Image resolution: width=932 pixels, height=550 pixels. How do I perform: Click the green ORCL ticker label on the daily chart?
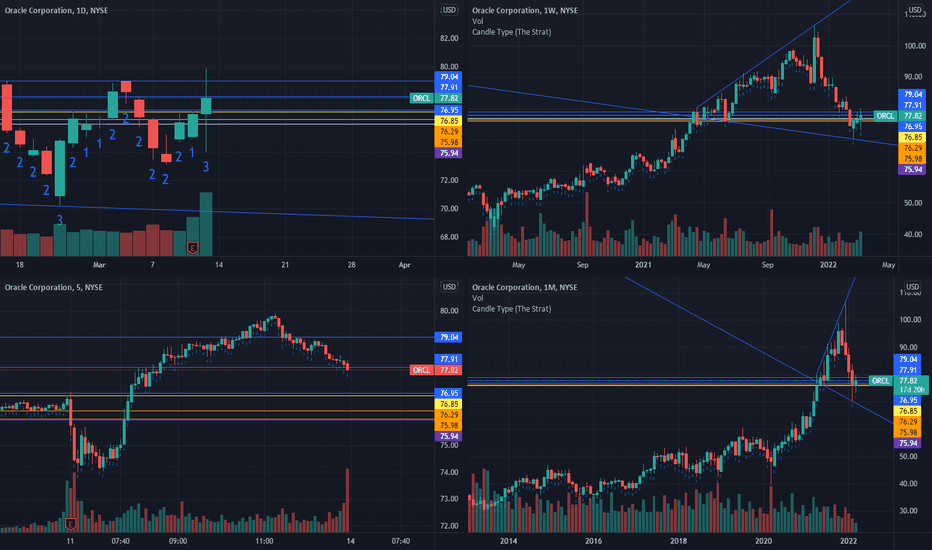pos(421,98)
